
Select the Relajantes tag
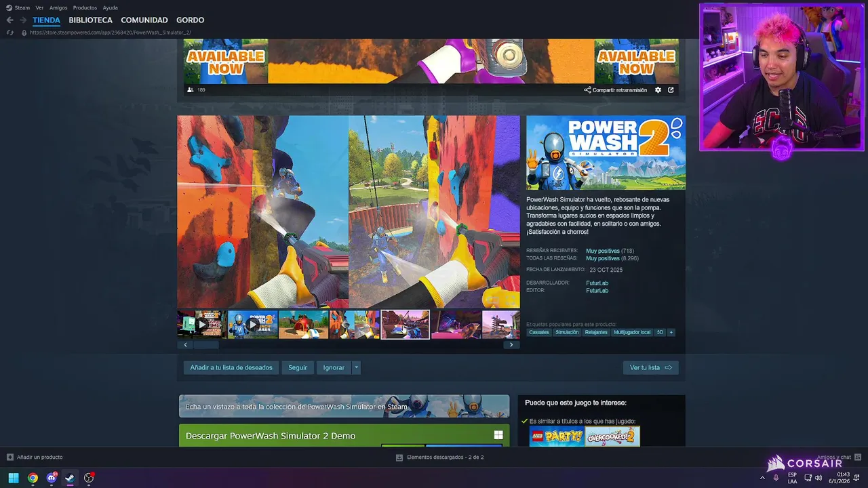[596, 332]
